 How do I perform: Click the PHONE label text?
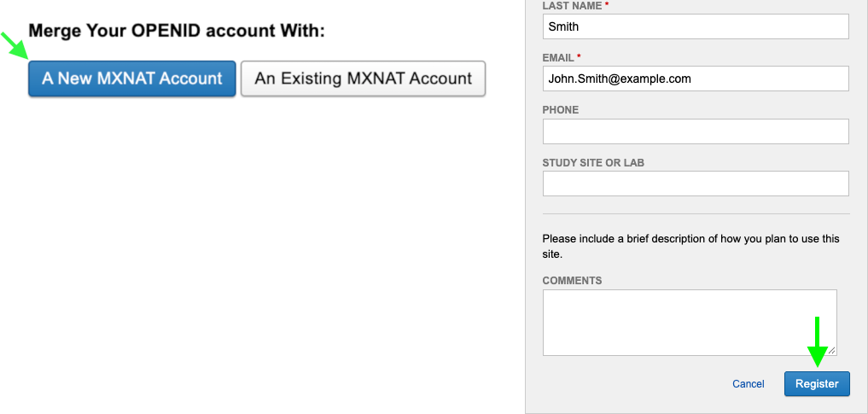560,110
